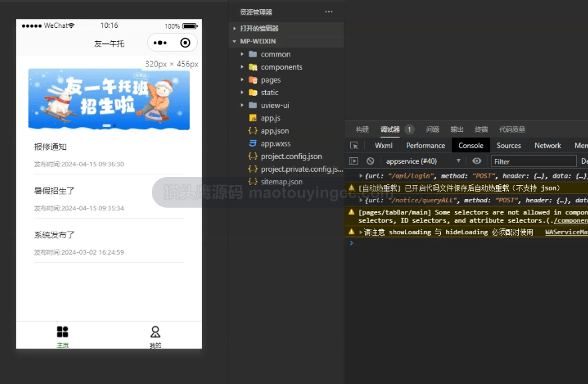Click the sitemap.json file icon
This screenshot has width=588, height=384.
tap(253, 182)
